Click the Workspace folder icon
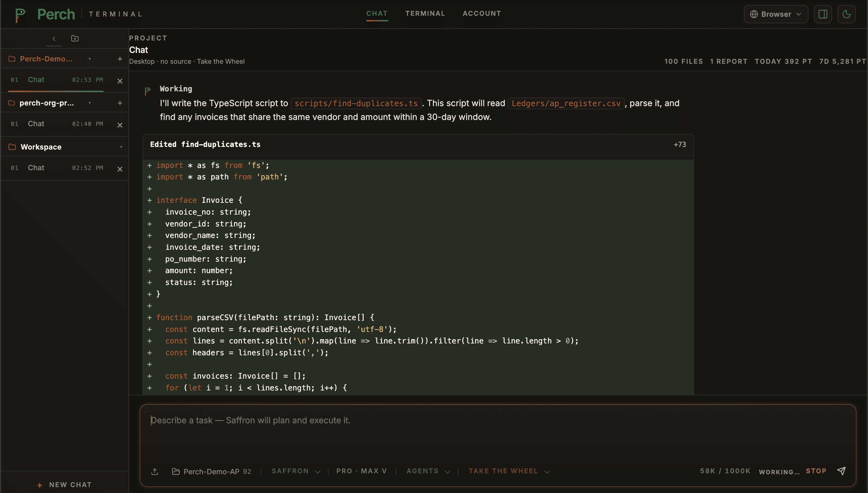868x493 pixels. (12, 147)
